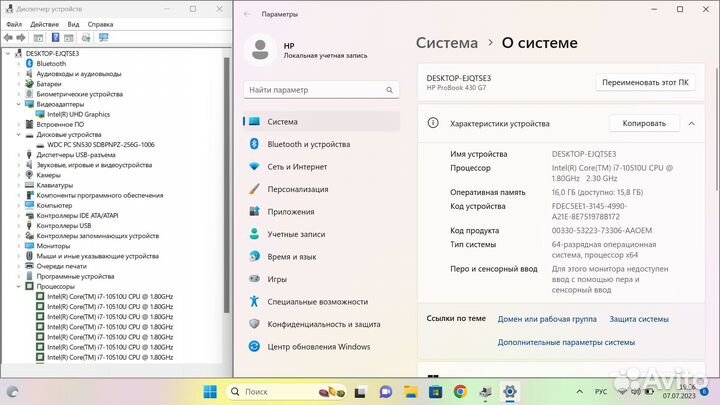Expand the Мониторы category
Screen dimensions: 720x405
pos(19,246)
